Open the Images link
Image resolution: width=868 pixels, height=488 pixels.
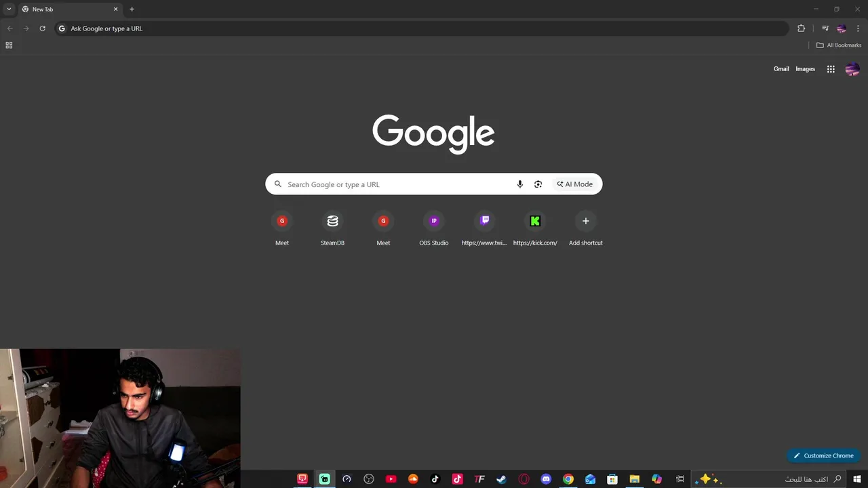coord(805,69)
